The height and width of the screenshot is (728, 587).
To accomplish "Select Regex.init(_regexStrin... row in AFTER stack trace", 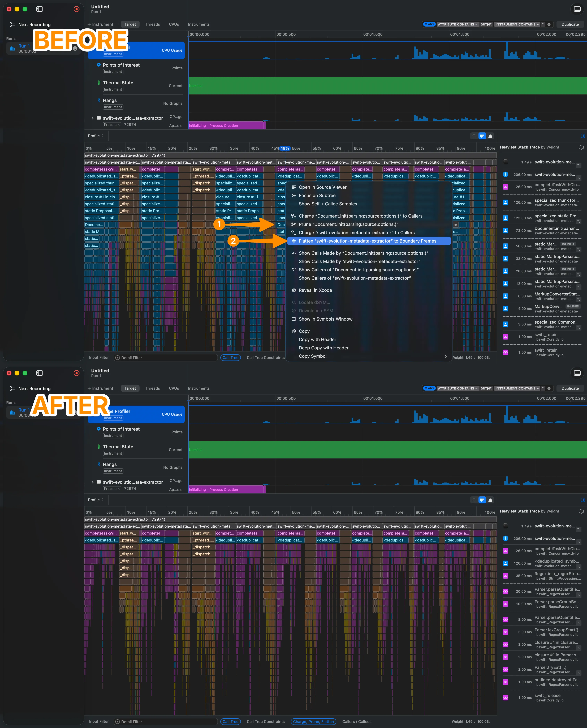I will pyautogui.click(x=542, y=576).
